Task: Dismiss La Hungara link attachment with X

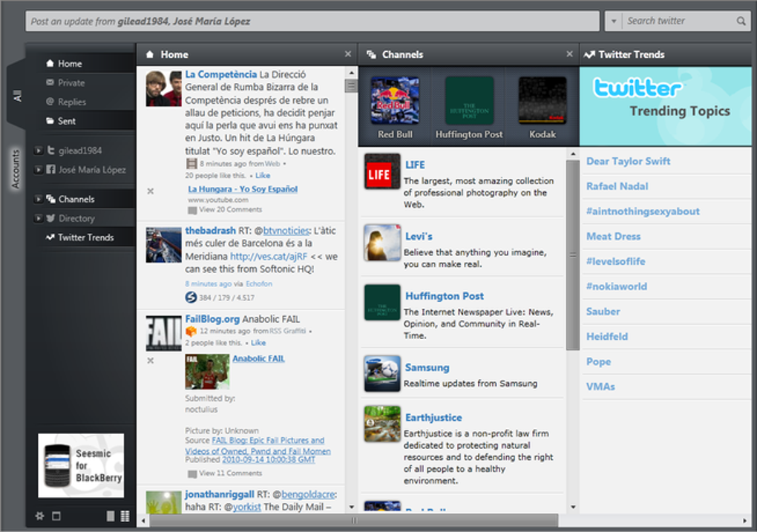Action: tap(150, 191)
